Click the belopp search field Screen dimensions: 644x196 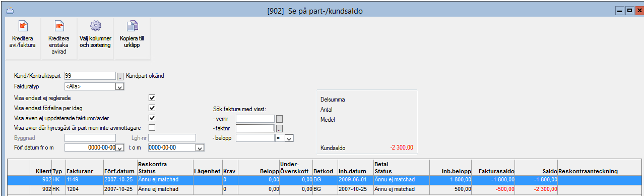[x=255, y=137]
